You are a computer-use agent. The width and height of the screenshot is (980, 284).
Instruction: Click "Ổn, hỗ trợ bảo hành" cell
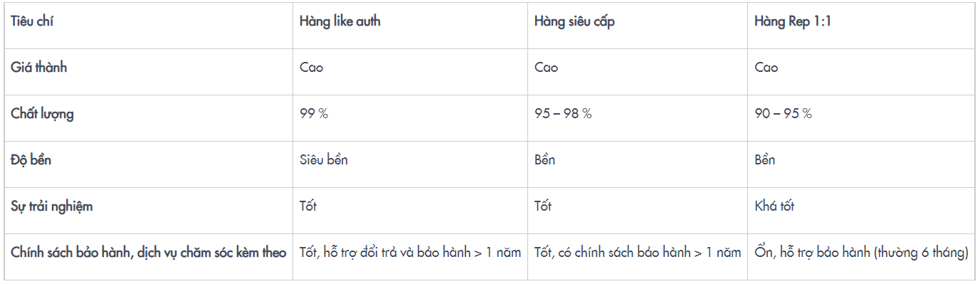861,253
